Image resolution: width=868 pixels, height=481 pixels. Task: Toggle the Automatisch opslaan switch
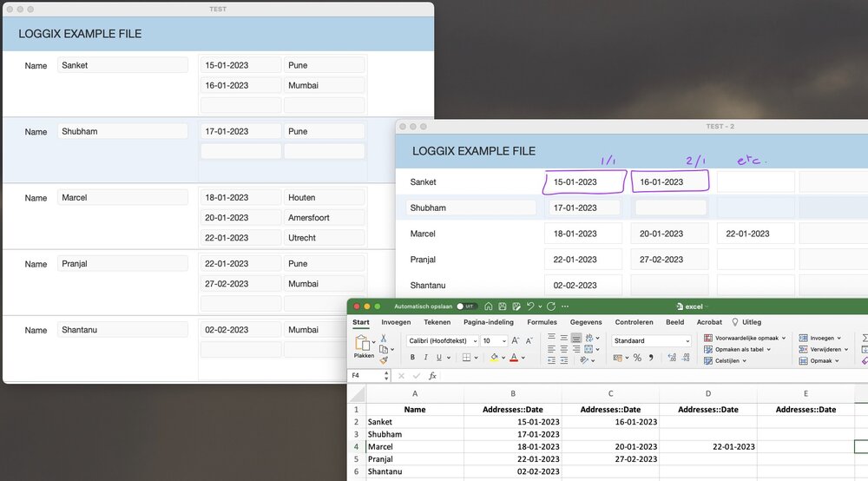pyautogui.click(x=467, y=306)
